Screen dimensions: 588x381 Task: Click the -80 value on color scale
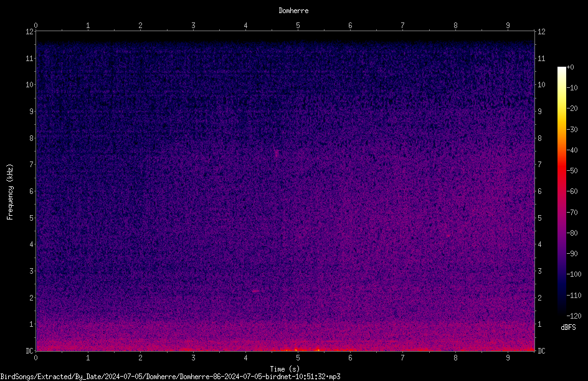[x=572, y=233]
